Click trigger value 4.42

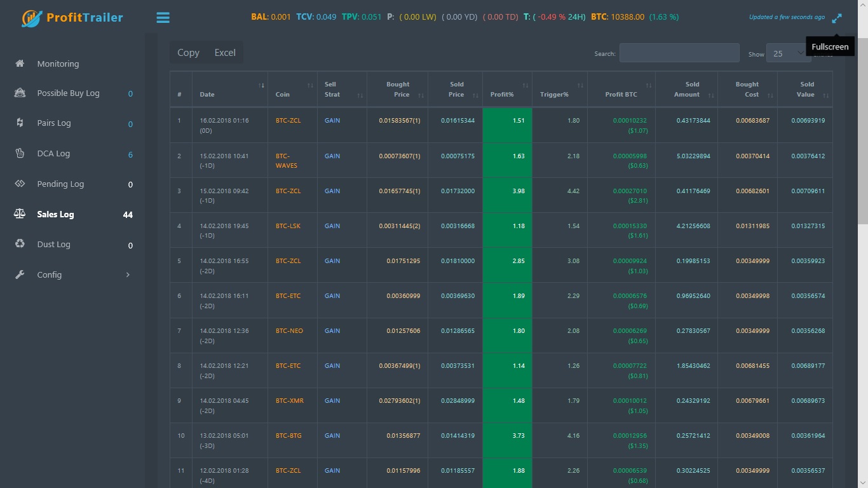tap(573, 191)
